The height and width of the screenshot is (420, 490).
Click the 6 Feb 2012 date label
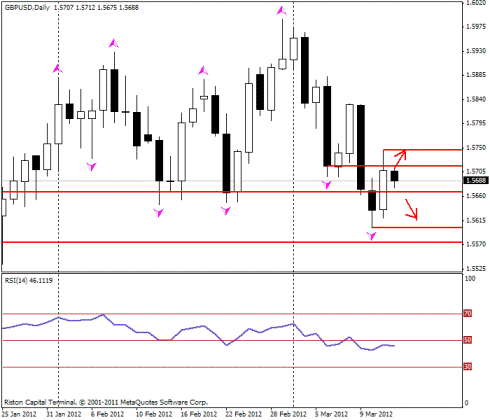point(107,414)
